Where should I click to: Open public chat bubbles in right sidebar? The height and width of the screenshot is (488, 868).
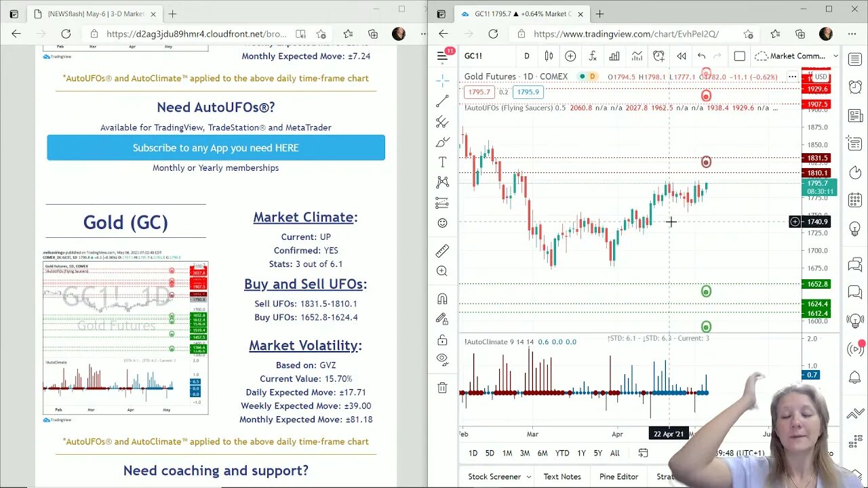click(x=854, y=264)
